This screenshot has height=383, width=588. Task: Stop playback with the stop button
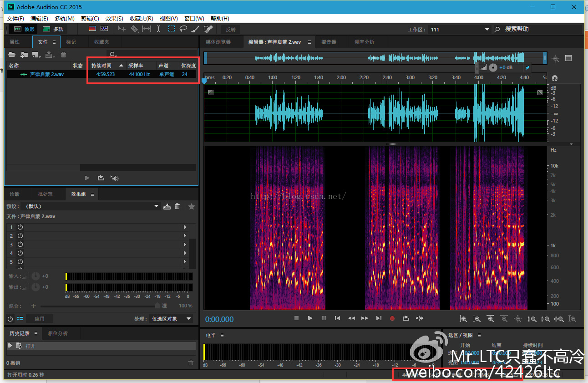(x=296, y=318)
